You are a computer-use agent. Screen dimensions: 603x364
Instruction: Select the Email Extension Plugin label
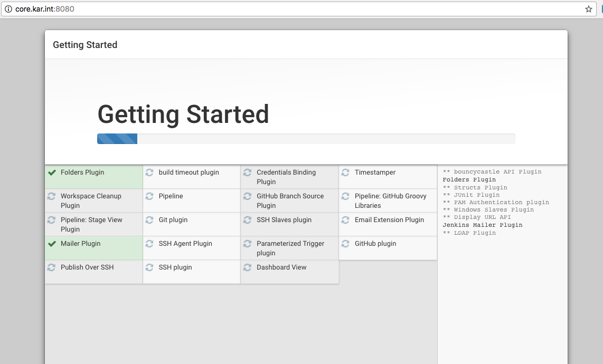389,220
